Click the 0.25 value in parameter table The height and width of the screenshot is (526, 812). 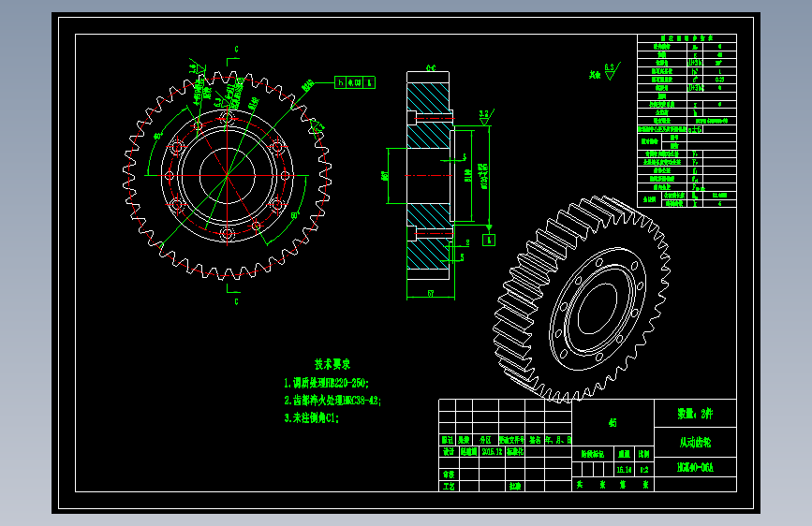(719, 80)
